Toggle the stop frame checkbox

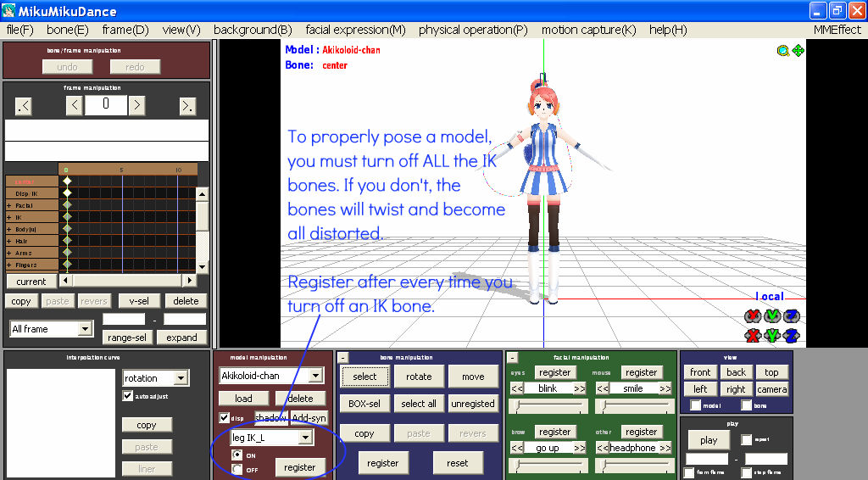tap(747, 473)
